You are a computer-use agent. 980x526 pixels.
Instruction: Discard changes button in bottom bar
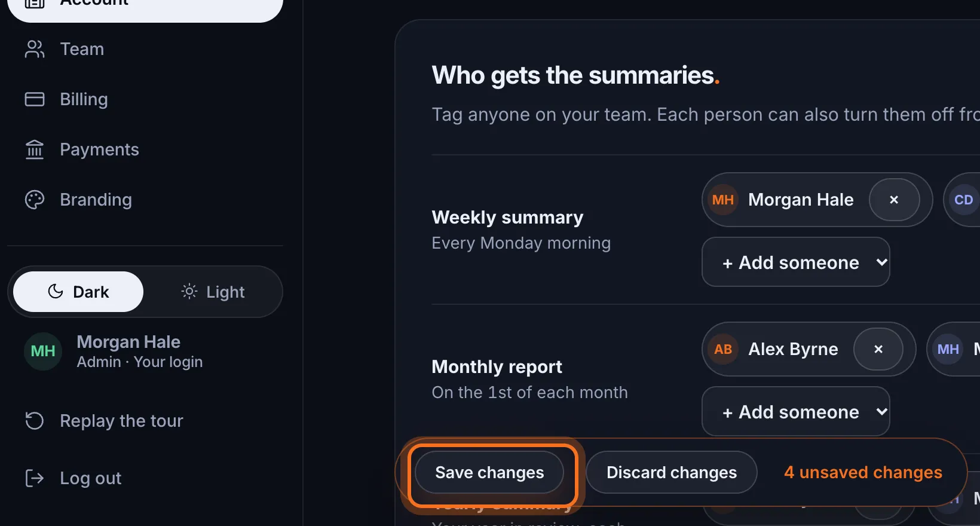click(x=672, y=472)
